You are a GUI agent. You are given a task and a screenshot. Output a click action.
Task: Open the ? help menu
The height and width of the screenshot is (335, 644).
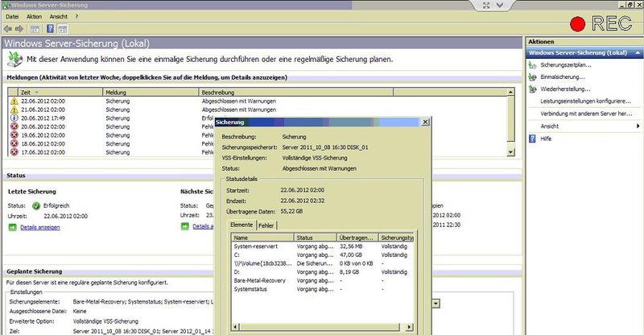(x=76, y=17)
